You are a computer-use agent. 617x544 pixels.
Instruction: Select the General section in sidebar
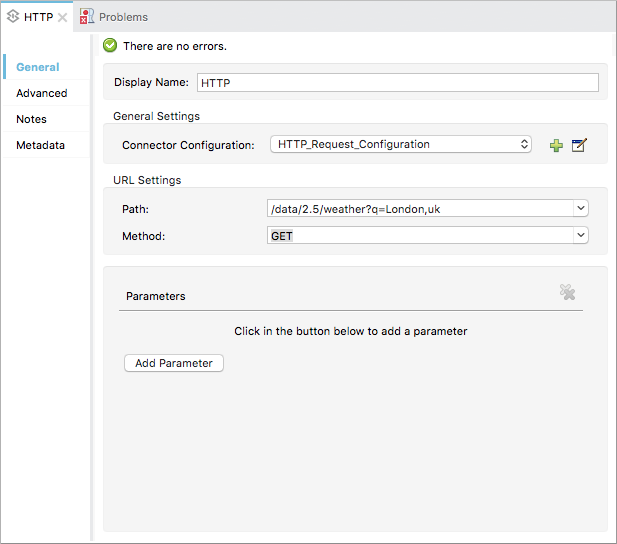pyautogui.click(x=38, y=67)
